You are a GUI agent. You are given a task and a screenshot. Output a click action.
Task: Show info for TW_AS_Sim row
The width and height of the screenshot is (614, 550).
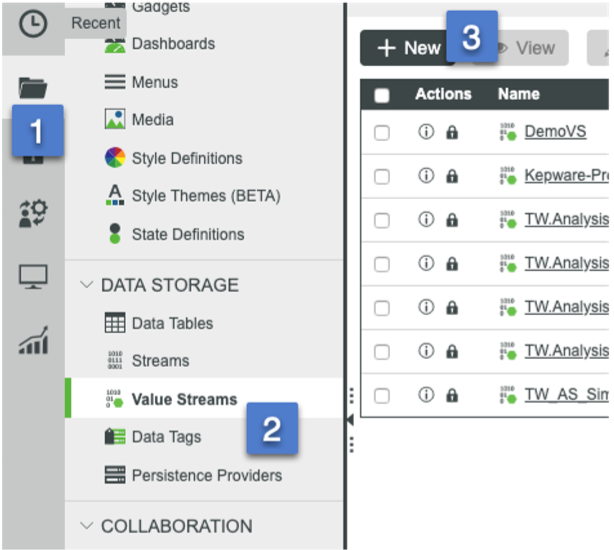[426, 395]
